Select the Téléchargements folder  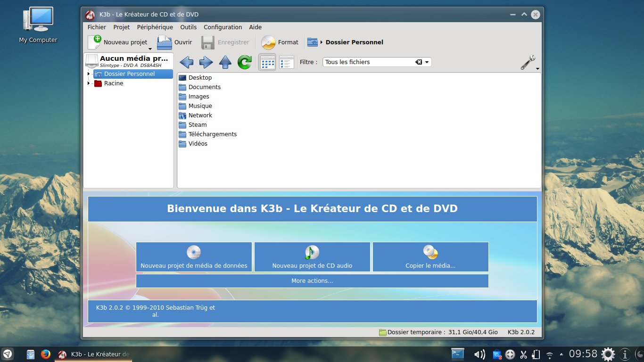[x=207, y=134]
